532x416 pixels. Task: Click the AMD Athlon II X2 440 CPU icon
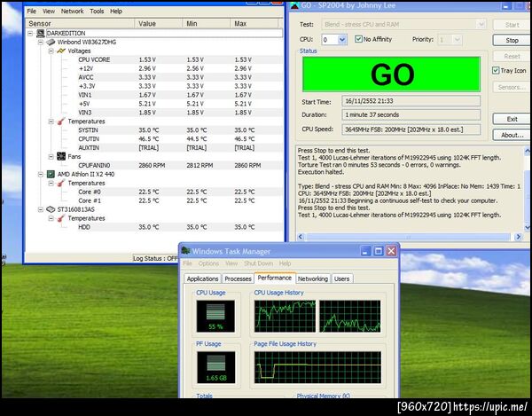pyautogui.click(x=51, y=174)
